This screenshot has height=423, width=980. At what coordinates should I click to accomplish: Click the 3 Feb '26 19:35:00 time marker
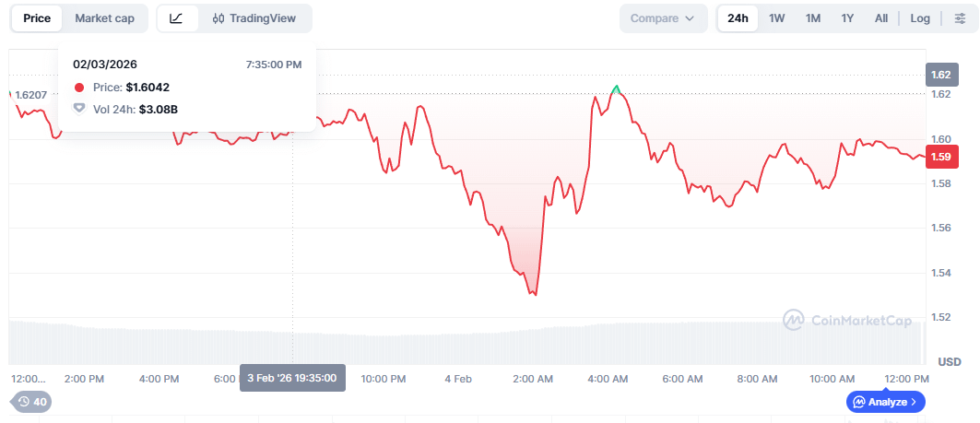click(292, 377)
